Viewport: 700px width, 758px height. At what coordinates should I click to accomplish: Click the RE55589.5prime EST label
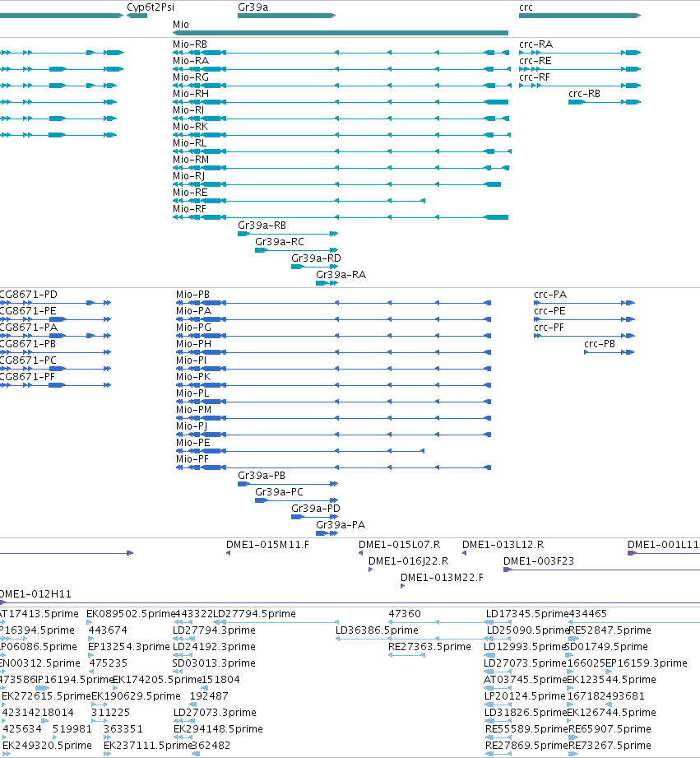pyautogui.click(x=527, y=729)
